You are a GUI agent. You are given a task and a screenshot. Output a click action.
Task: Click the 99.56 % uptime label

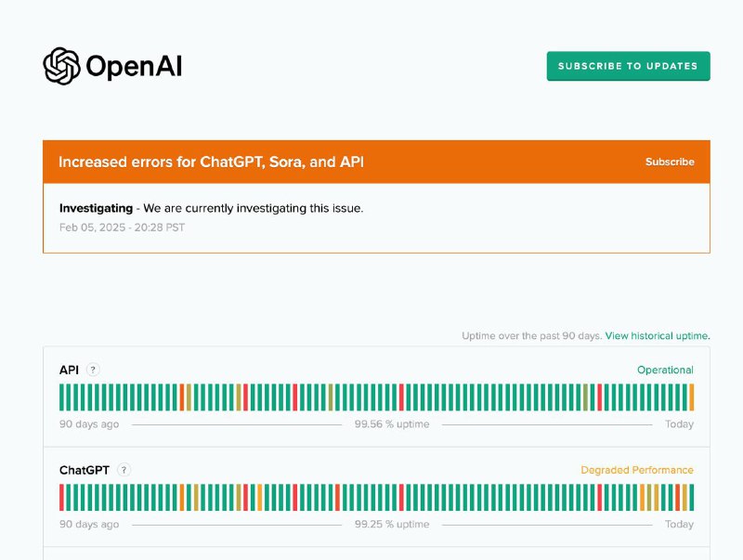(x=392, y=424)
